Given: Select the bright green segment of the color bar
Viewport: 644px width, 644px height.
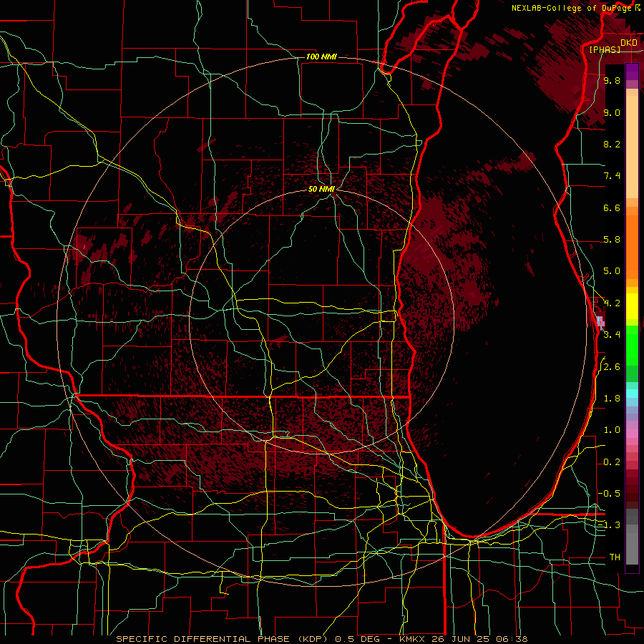Looking at the screenshot, I should (x=632, y=345).
